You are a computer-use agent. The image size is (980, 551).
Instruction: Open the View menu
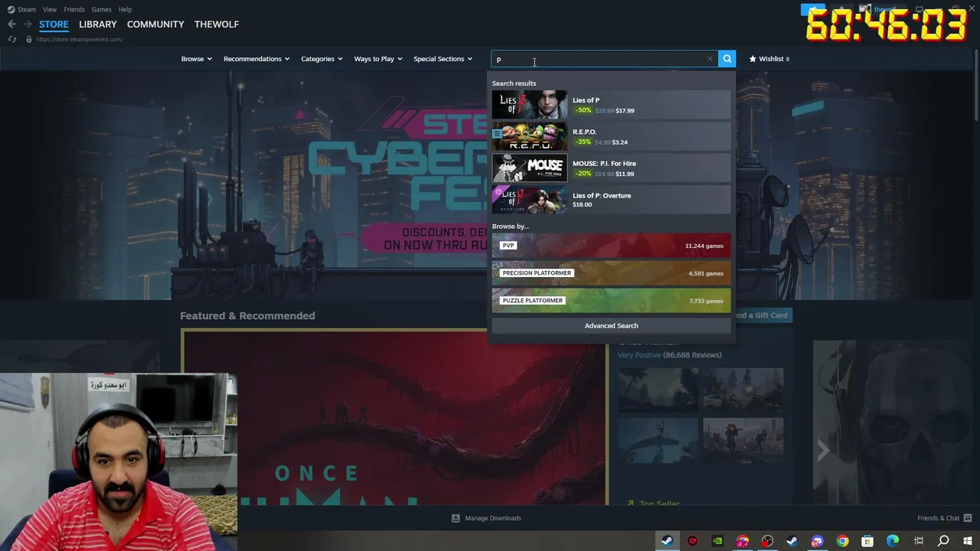50,9
